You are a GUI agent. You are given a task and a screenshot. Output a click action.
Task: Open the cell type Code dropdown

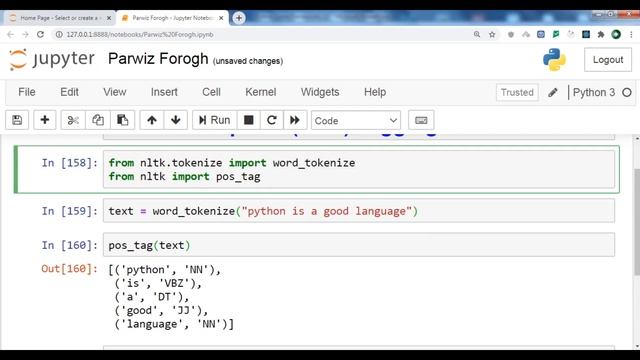click(356, 120)
